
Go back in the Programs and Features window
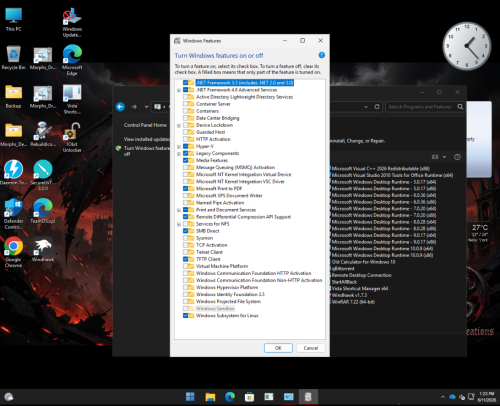(120, 107)
